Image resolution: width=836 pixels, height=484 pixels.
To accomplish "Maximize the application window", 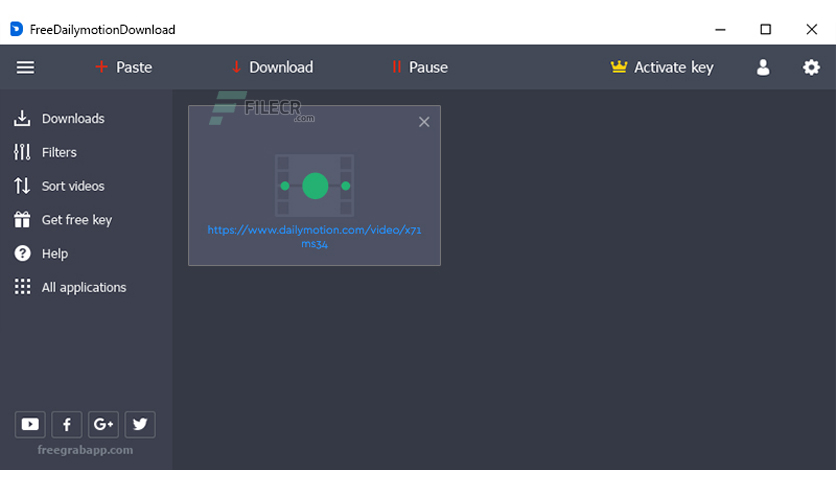I will (766, 29).
